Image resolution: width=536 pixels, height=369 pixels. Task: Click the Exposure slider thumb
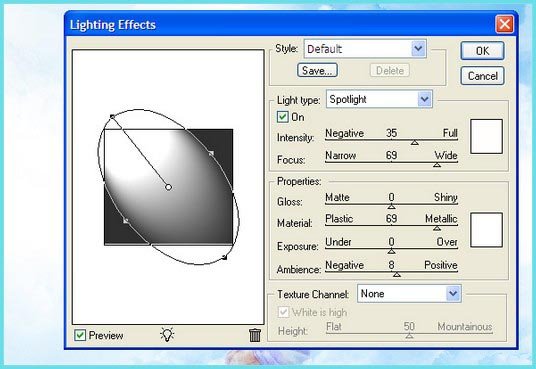point(391,251)
